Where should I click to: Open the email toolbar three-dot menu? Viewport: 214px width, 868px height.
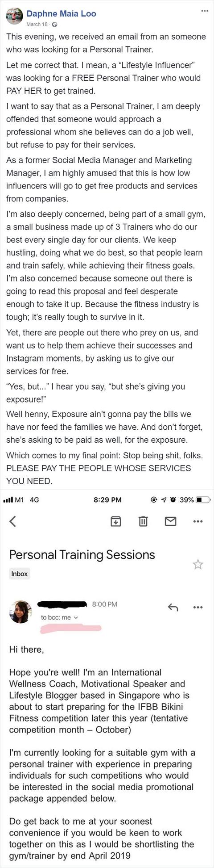pyautogui.click(x=198, y=521)
